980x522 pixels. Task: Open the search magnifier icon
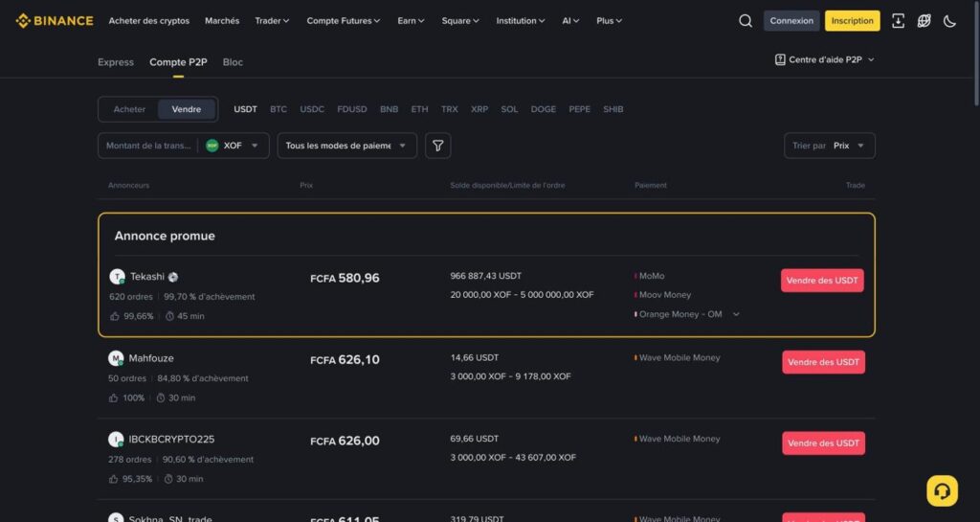tap(745, 21)
